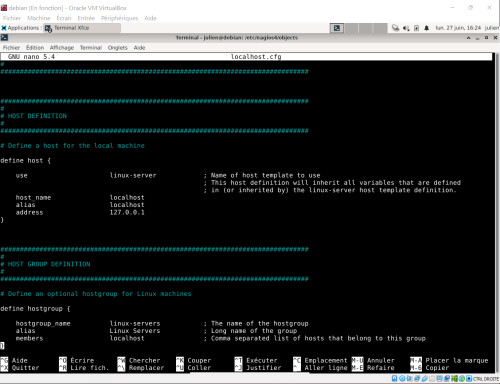Viewport: 500px width, 384px height.
Task: Open the Machine menu in VirtualBox
Action: point(39,18)
